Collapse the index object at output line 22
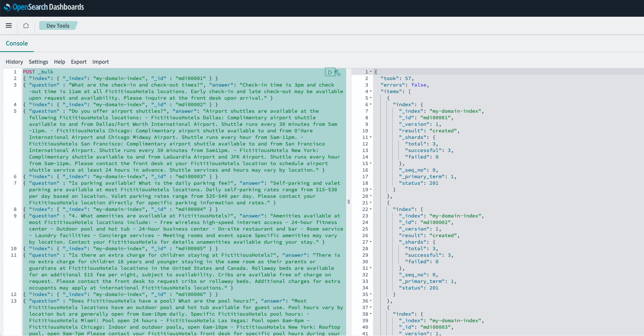 (370, 209)
